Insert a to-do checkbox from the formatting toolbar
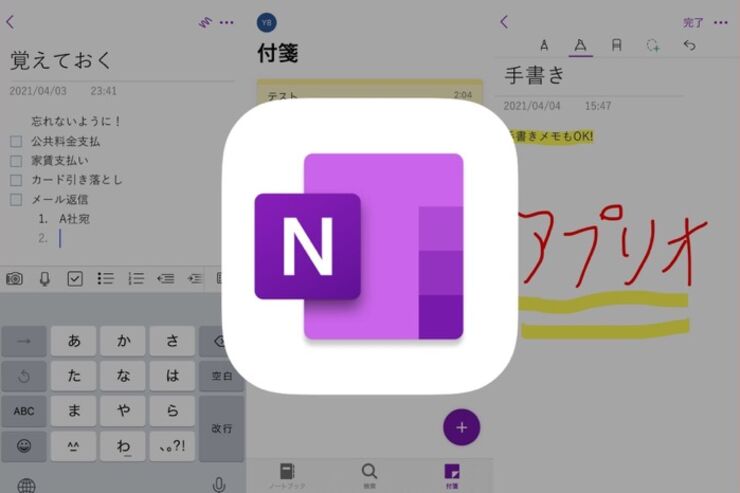The width and height of the screenshot is (740, 493). 75,278
